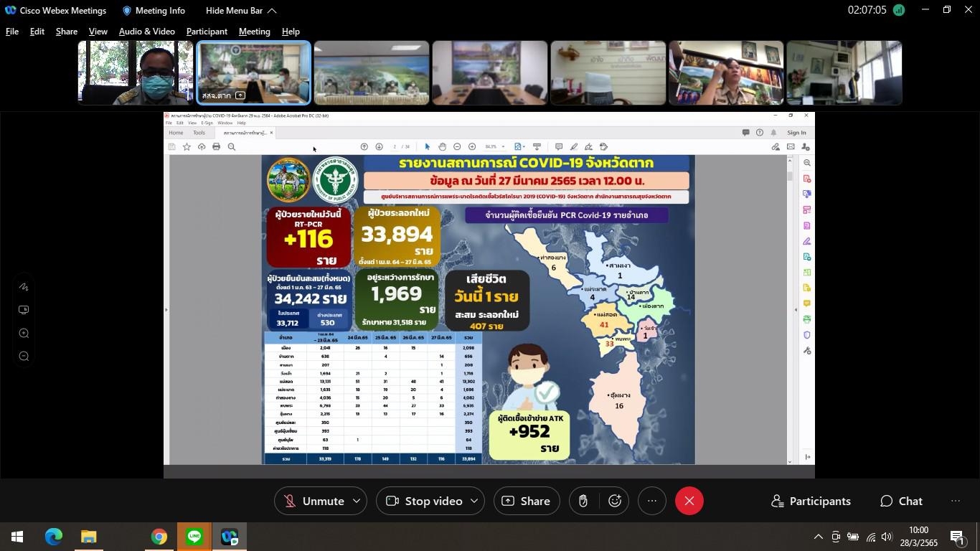Click Acrobat vertical scrollbar
The width and height of the screenshot is (980, 551).
coord(790,310)
